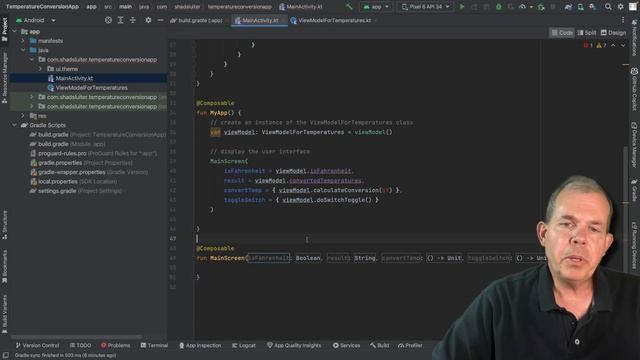Open editor tabs three-dot menu

[623, 20]
